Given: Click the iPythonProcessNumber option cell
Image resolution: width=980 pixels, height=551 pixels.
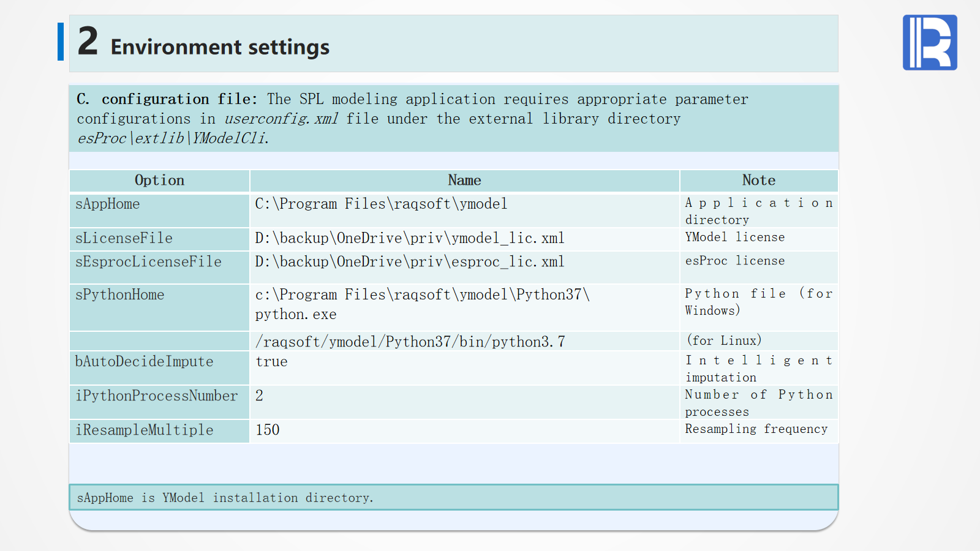Looking at the screenshot, I should (x=156, y=396).
